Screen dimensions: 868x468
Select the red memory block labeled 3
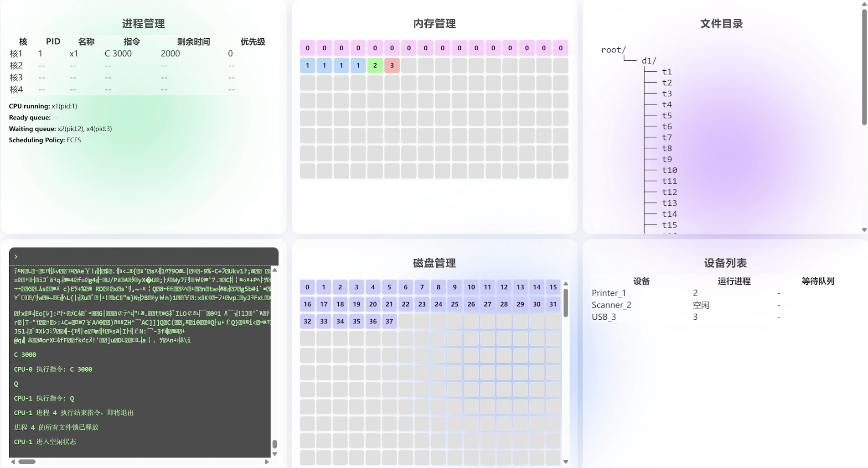[392, 65]
